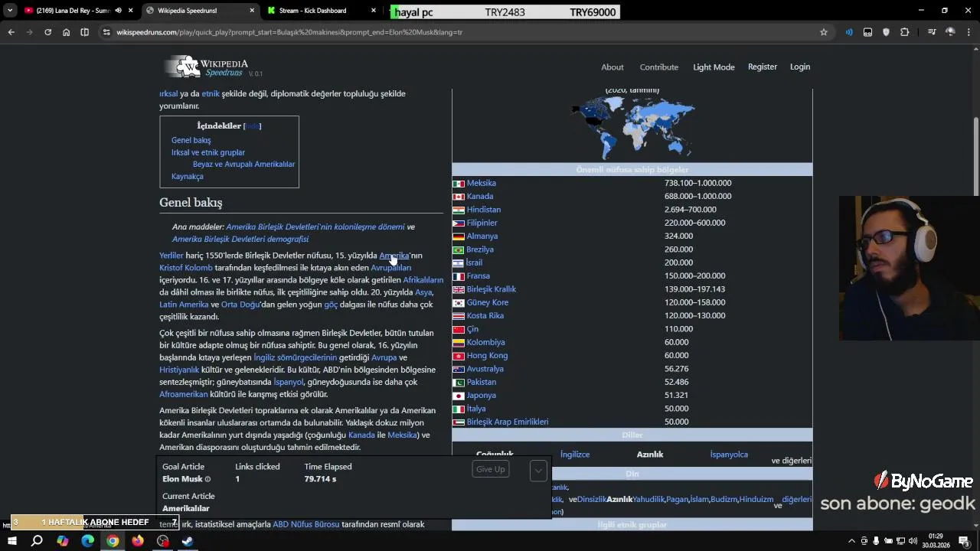Open Steam from the taskbar
This screenshot has width=980, height=551.
coord(188,541)
